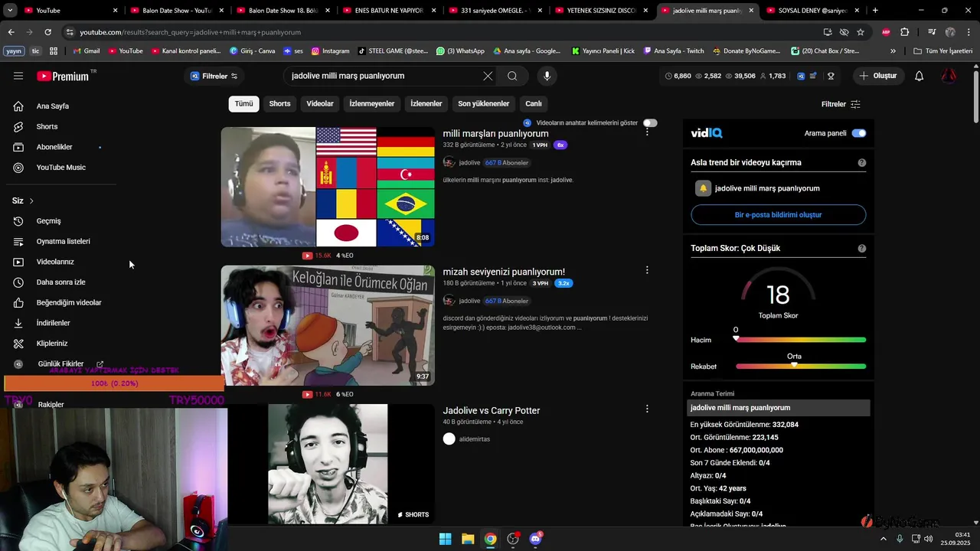Toggle the Arama paneli switch
The height and width of the screenshot is (551, 980).
coord(859,133)
